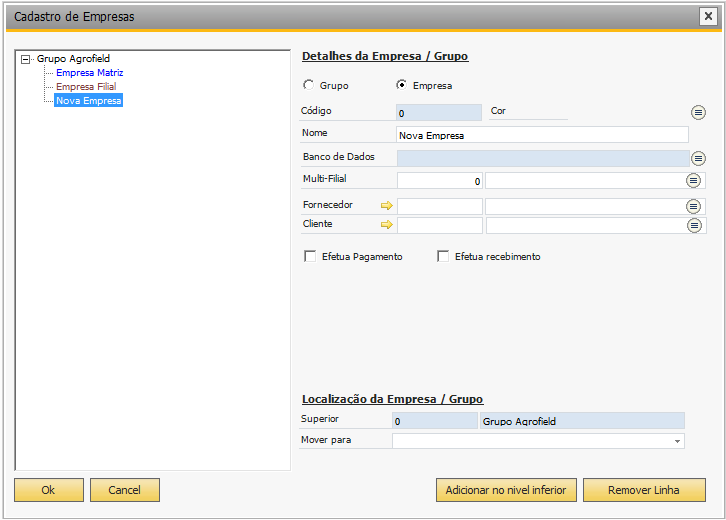This screenshot has height=520, width=726.
Task: Select Empresa Matriz in the tree
Action: coord(90,73)
